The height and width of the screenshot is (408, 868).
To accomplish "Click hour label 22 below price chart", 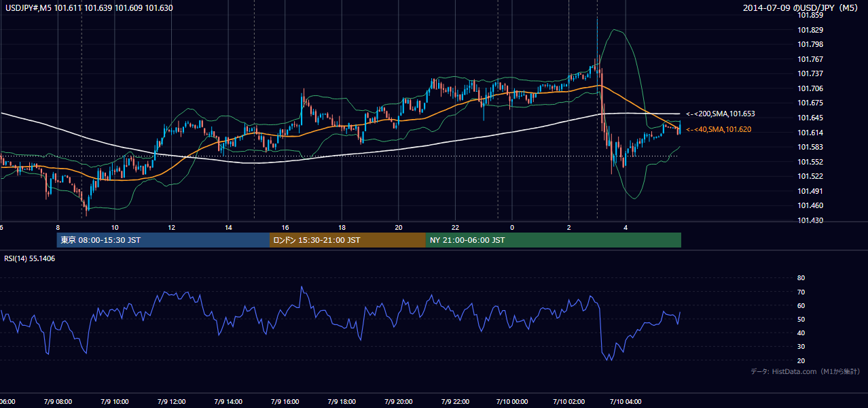I will [456, 227].
